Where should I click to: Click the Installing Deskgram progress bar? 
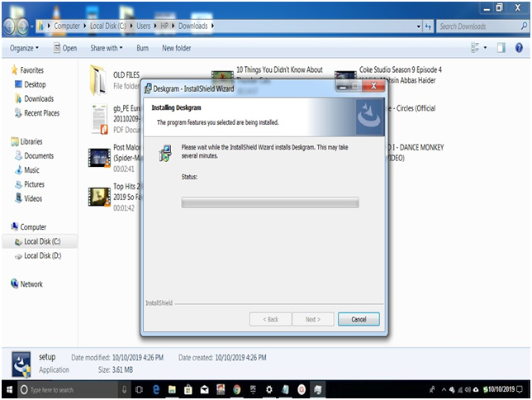(270, 202)
